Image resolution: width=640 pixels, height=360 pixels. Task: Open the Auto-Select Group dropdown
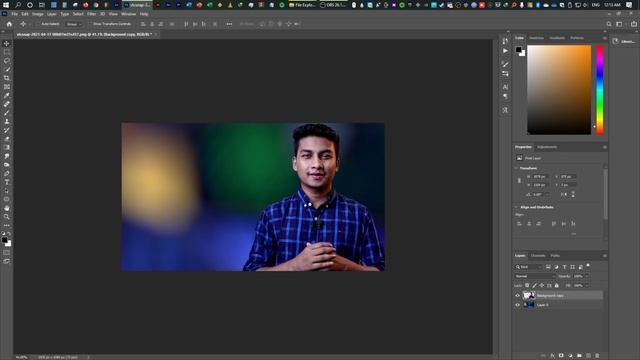coord(74,24)
